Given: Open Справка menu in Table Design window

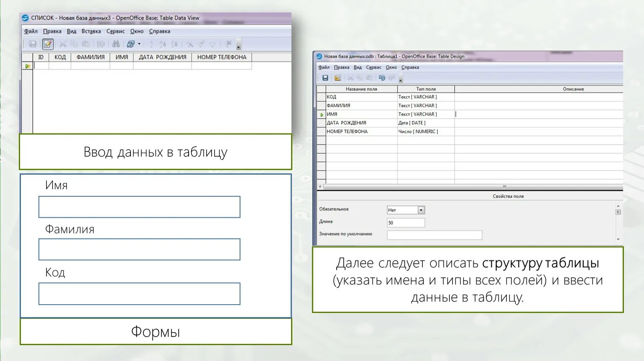Looking at the screenshot, I should coord(410,67).
